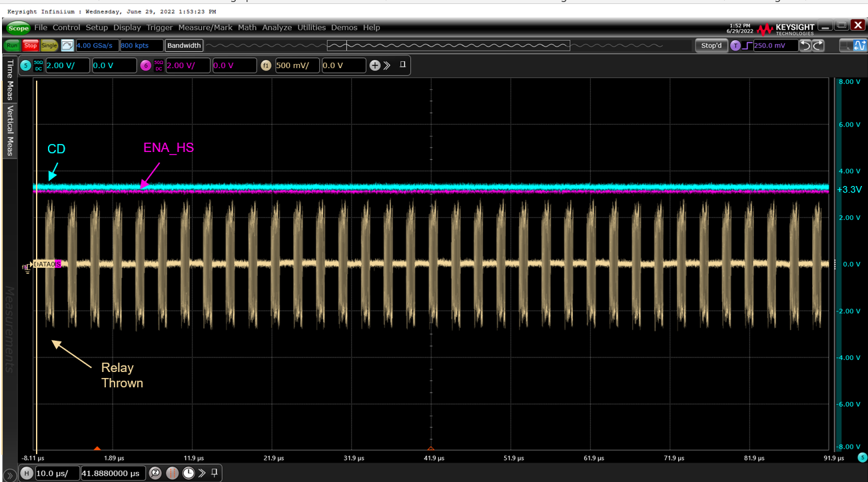The height and width of the screenshot is (482, 868).
Task: Open the Trigger menu
Action: pos(159,27)
